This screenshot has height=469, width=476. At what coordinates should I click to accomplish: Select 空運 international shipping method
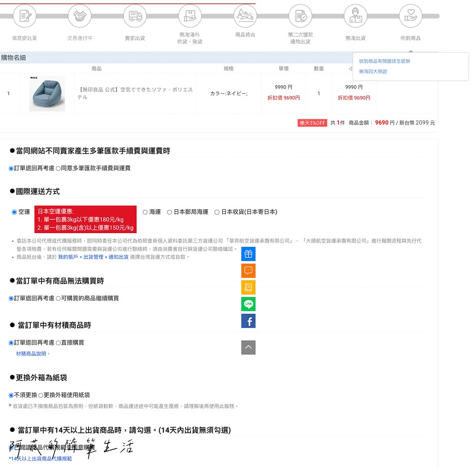pos(14,212)
